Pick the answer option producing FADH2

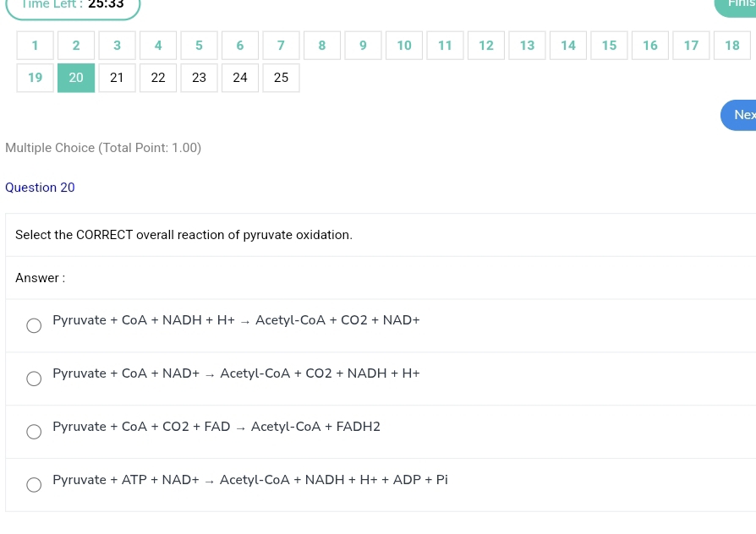click(x=34, y=432)
